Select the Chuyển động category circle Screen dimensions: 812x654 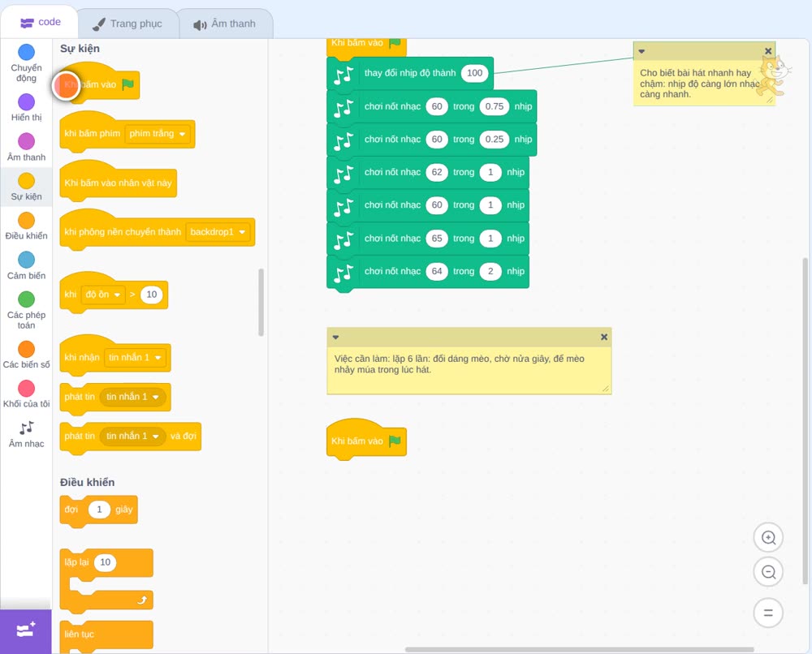click(27, 52)
